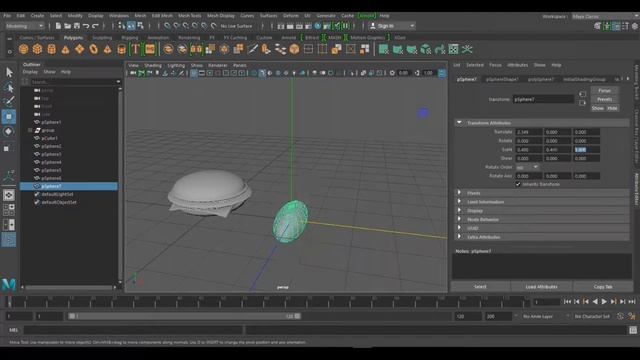Click the view axis cube in viewport
The width and height of the screenshot is (640, 360).
click(x=423, y=113)
